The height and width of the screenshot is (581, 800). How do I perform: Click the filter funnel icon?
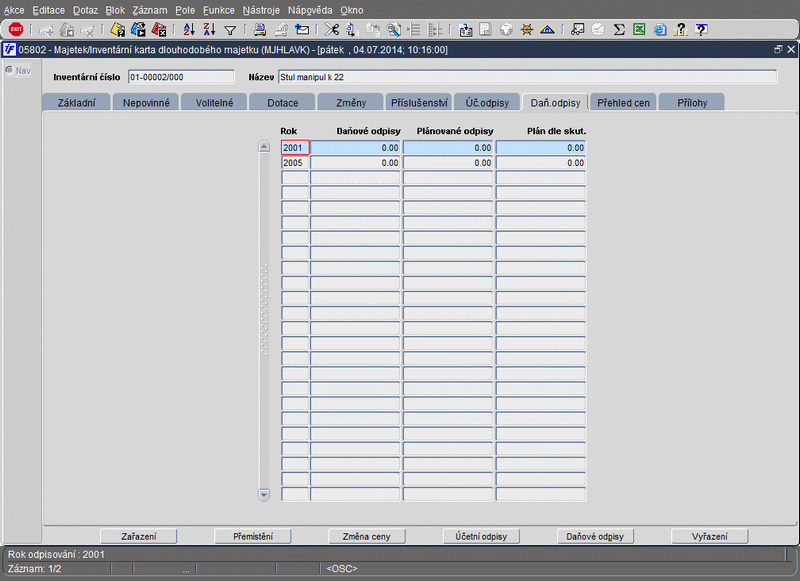(230, 31)
